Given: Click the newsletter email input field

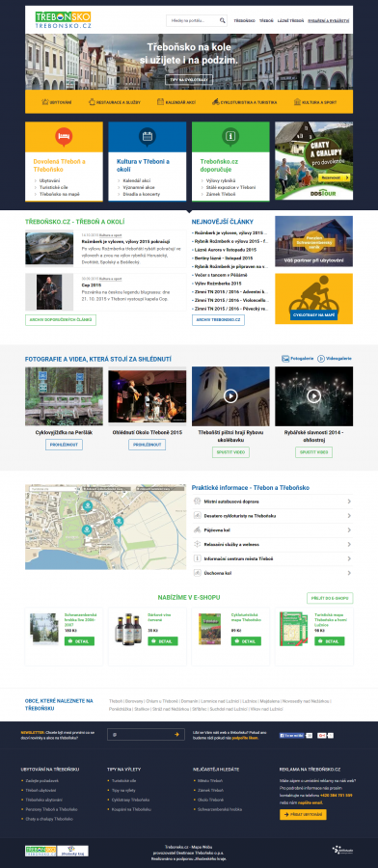Looking at the screenshot, I should (x=147, y=735).
